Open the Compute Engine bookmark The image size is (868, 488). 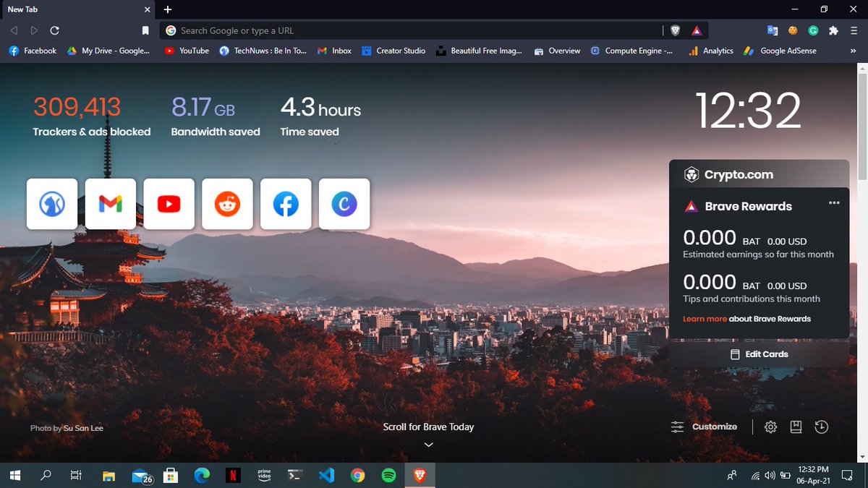(631, 51)
